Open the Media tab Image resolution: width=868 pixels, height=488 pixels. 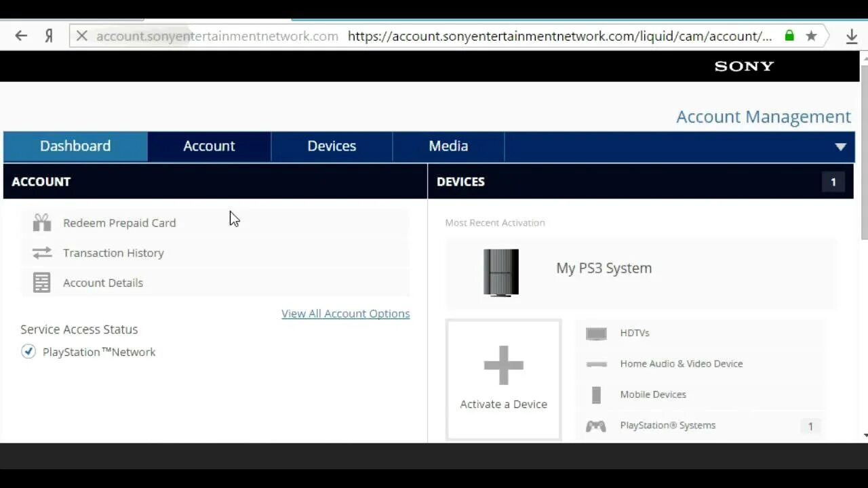tap(448, 146)
